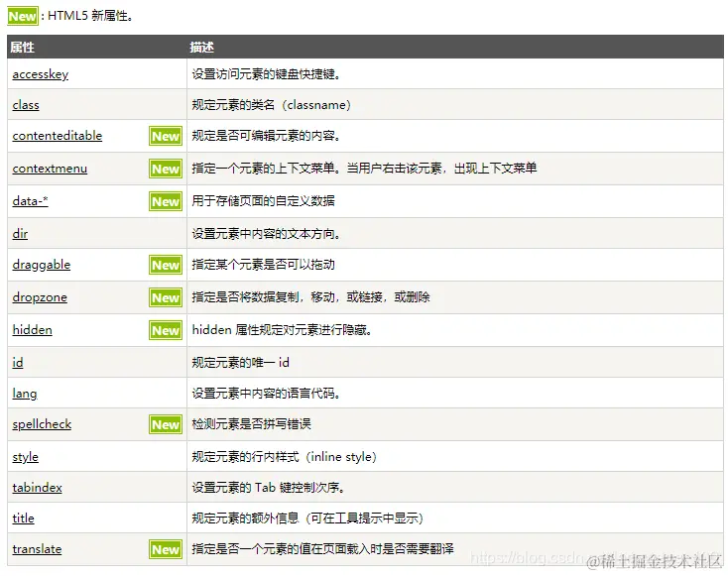Click the New badge beside translate

coord(166,549)
